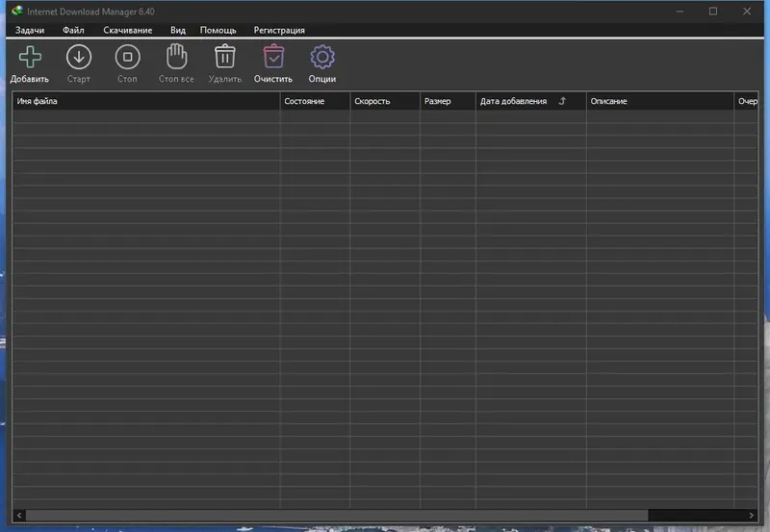
Task: Open the Помощь menu
Action: click(218, 30)
